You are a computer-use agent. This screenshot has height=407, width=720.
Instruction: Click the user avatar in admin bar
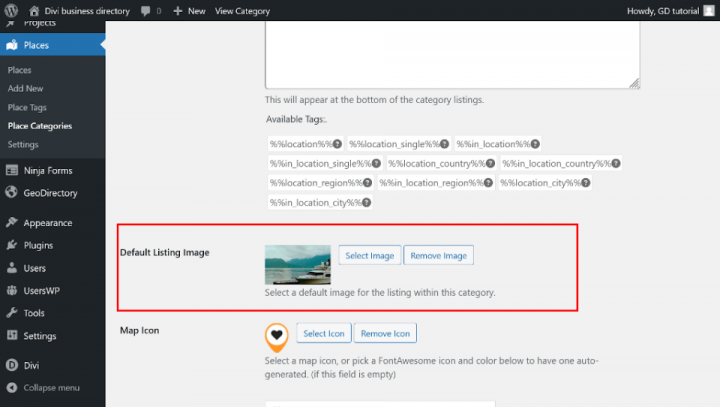pyautogui.click(x=709, y=10)
